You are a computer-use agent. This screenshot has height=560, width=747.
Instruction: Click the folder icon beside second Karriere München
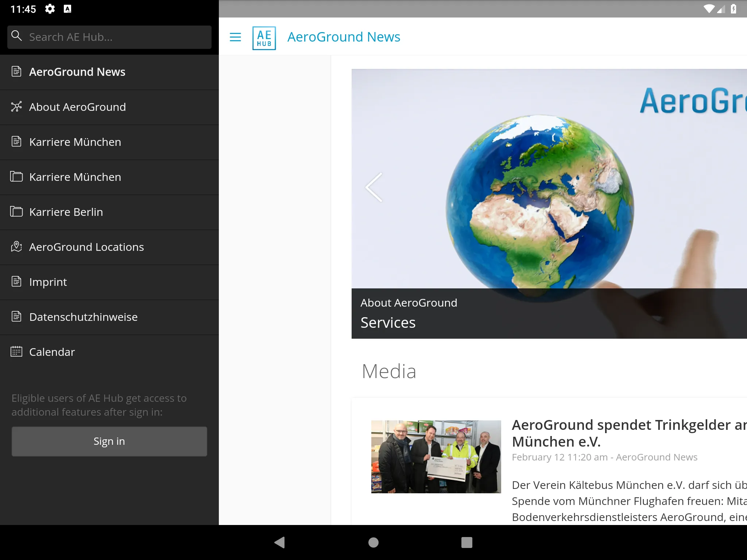tap(16, 176)
